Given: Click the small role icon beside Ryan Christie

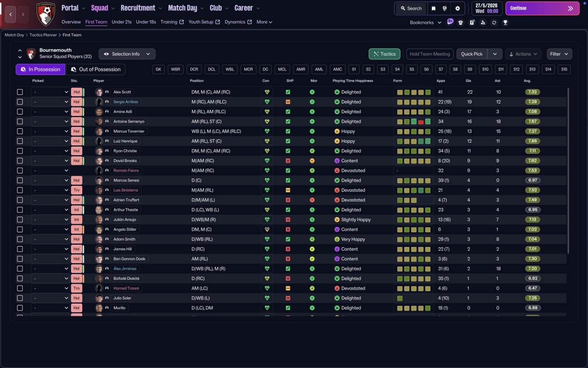Looking at the screenshot, I should click(x=107, y=151).
